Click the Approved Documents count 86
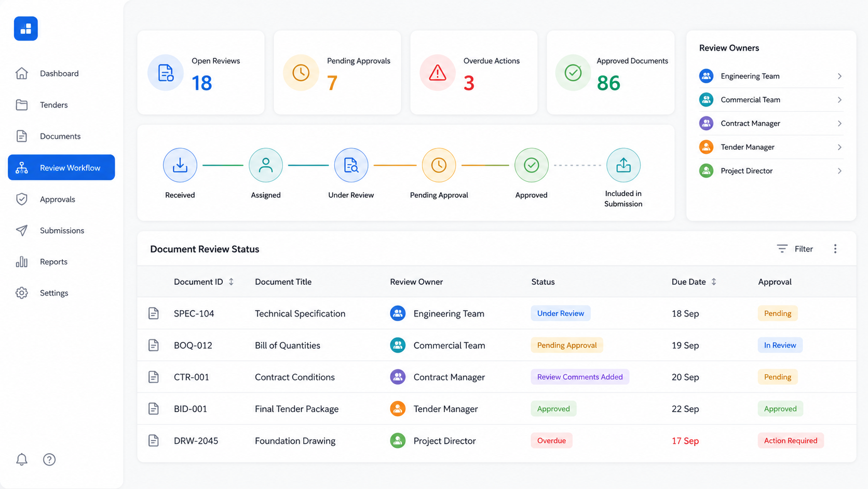868x489 pixels. point(608,83)
